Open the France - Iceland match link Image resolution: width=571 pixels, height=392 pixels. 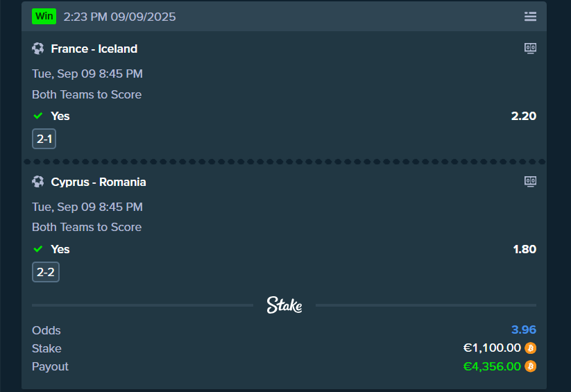coord(94,49)
